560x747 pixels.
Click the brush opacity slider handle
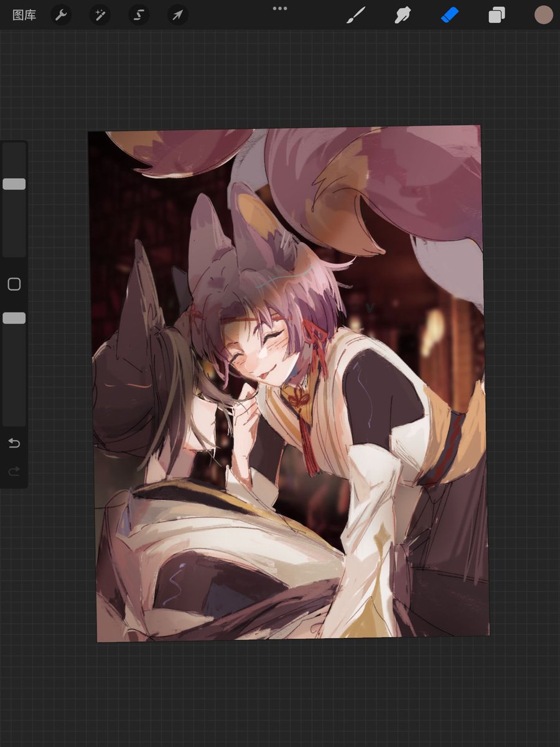[14, 318]
